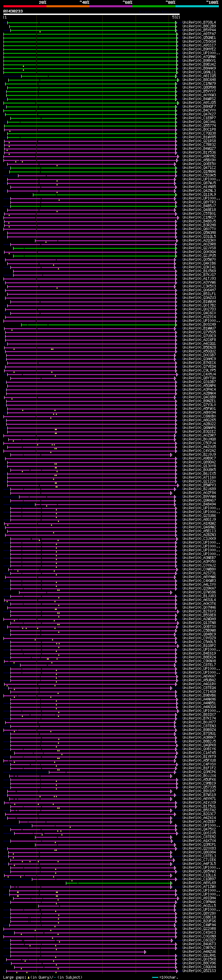Select the UniRef100_Q119L9 label
The image size is (222, 980).
pos(199,194)
